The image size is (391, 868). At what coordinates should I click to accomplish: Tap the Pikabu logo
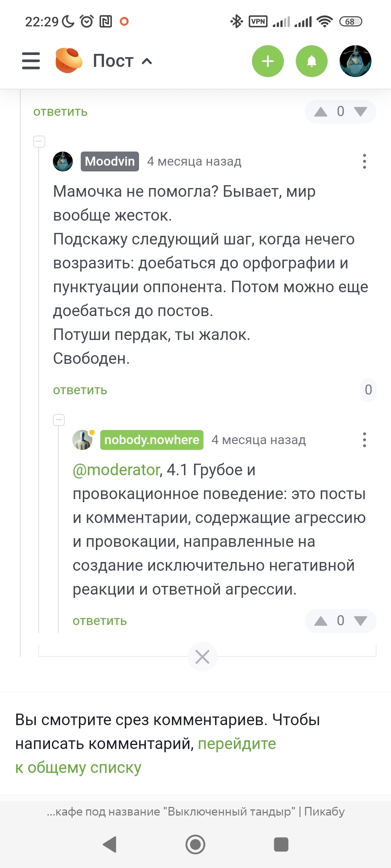68,61
